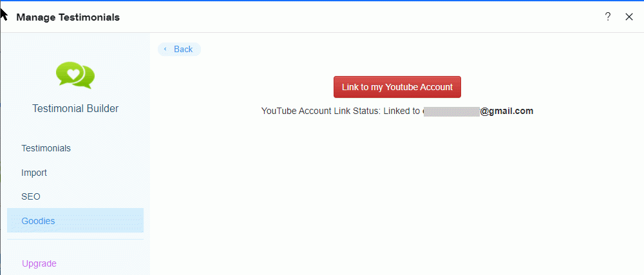Open help with the question mark icon
The image size is (644, 275).
[x=608, y=17]
